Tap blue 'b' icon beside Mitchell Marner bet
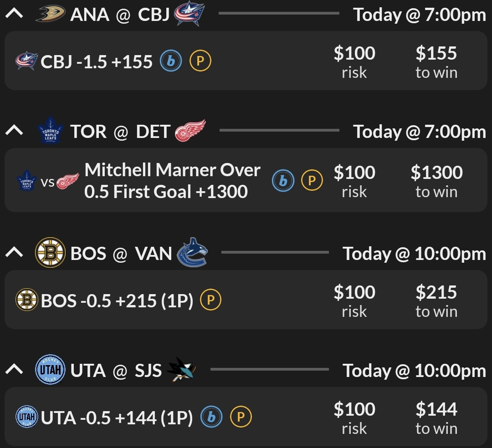Image resolution: width=492 pixels, height=448 pixels. (283, 181)
